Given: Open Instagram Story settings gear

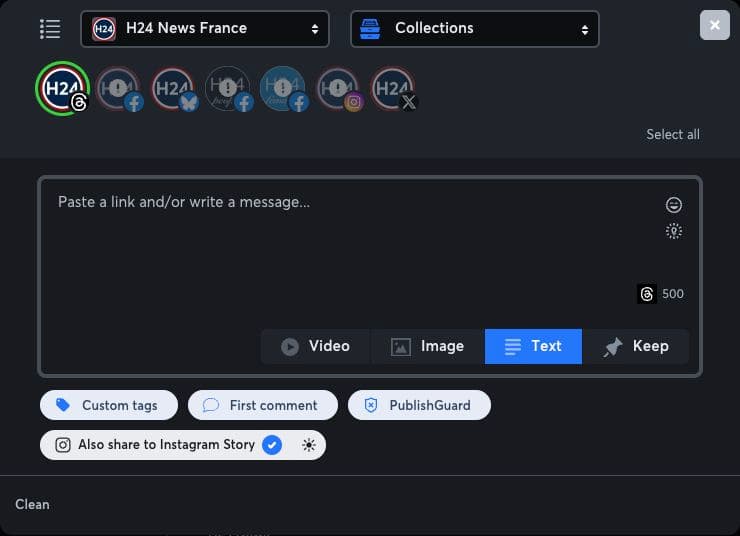Looking at the screenshot, I should (x=309, y=445).
